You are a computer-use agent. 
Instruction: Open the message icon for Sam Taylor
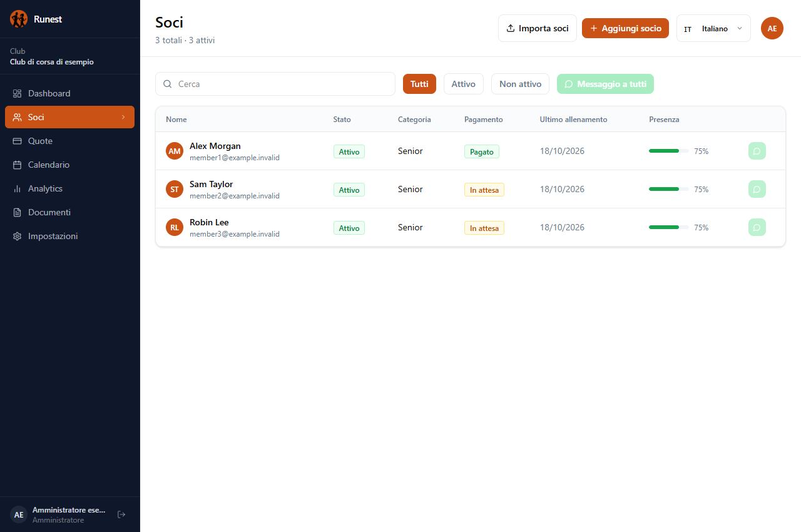(x=757, y=189)
